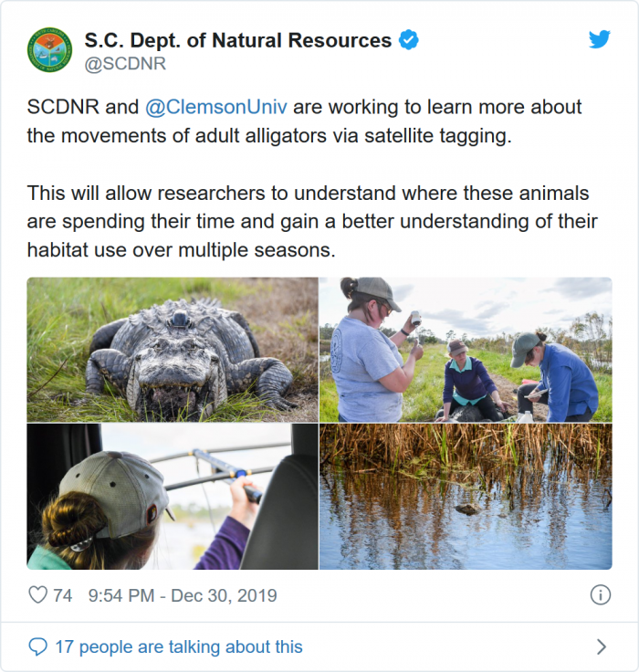This screenshot has width=639, height=672.
Task: Open the tweet info icon
Action: click(x=600, y=595)
